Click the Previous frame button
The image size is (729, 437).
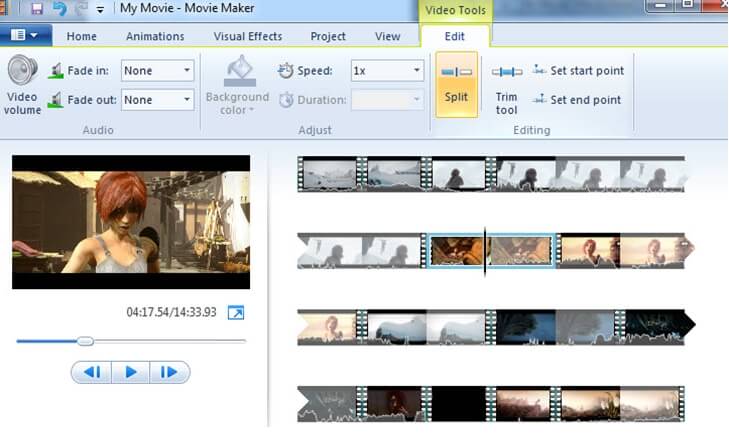(92, 372)
